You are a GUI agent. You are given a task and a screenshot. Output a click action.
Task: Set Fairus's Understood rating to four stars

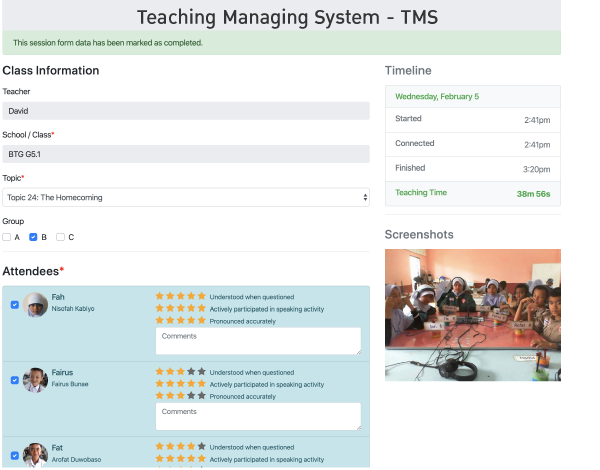click(191, 372)
